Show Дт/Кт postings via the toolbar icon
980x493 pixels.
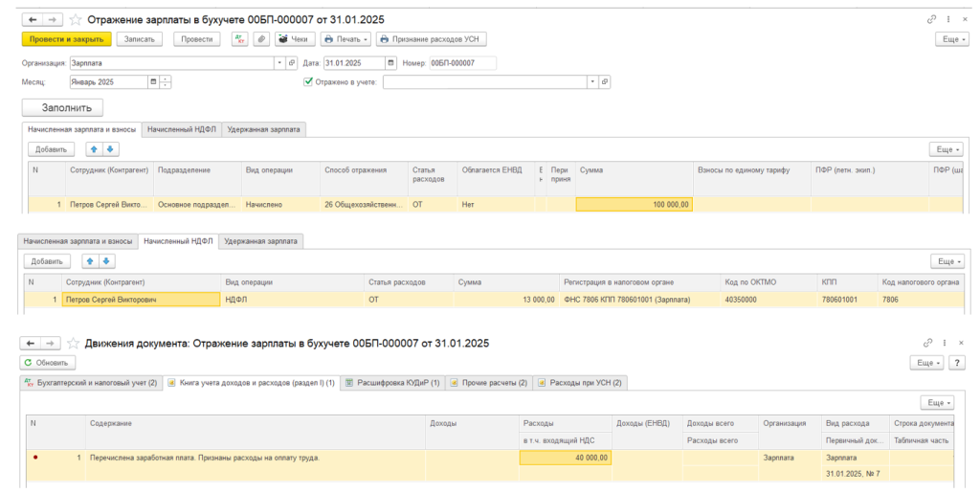(240, 38)
